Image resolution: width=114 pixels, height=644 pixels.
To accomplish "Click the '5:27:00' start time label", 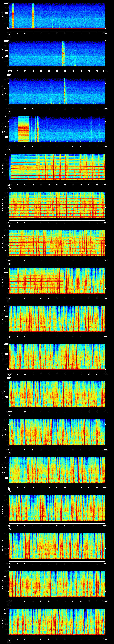I will coord(9,223).
